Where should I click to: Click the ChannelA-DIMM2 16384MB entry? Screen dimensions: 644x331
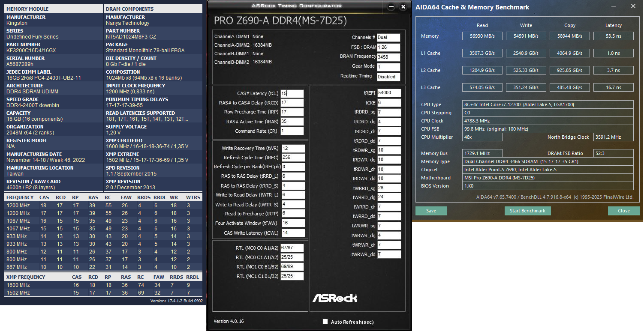coord(243,45)
